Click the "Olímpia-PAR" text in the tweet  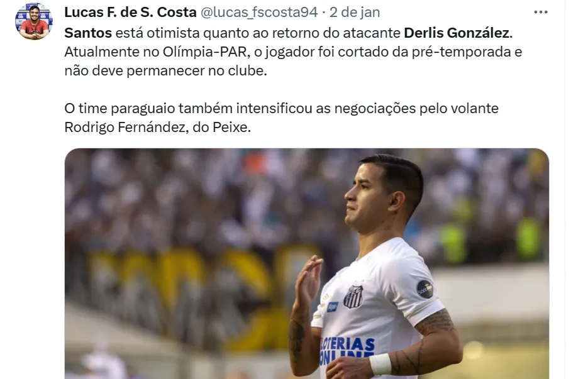[206, 52]
